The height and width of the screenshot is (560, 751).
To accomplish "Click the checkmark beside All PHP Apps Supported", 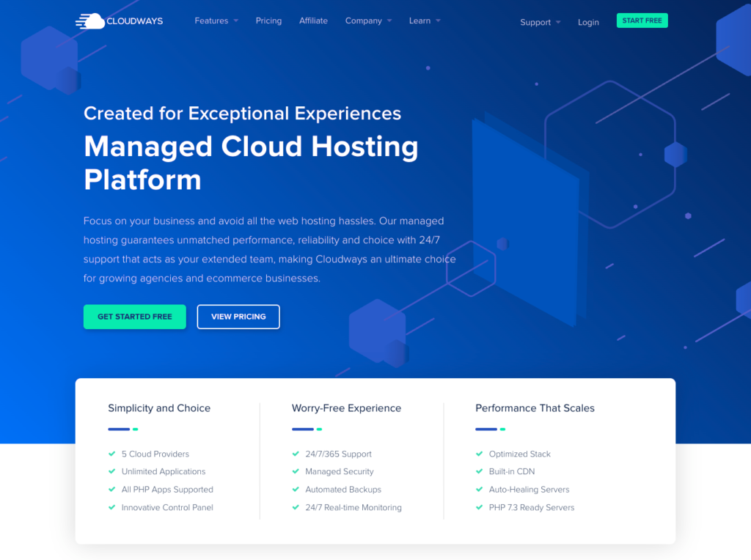I will pyautogui.click(x=111, y=489).
